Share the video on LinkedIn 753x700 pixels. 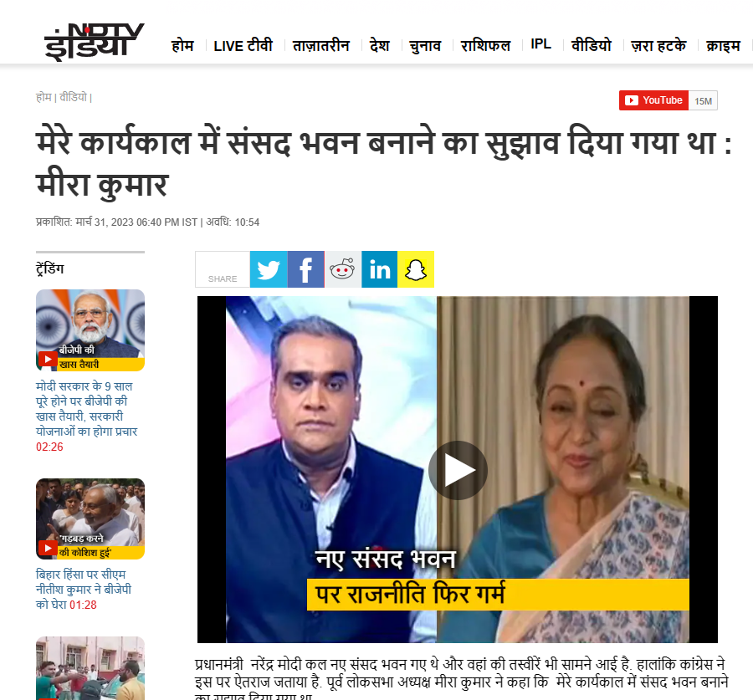[x=379, y=269]
